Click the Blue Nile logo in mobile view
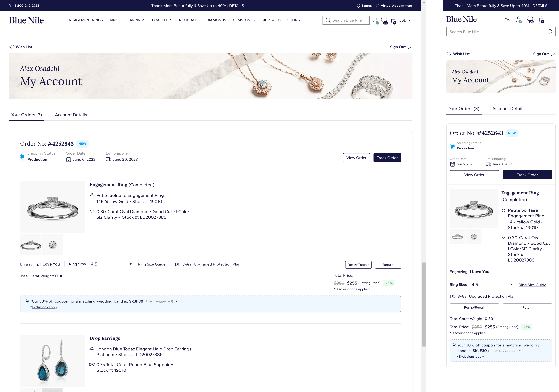The height and width of the screenshot is (392, 559). (x=461, y=19)
